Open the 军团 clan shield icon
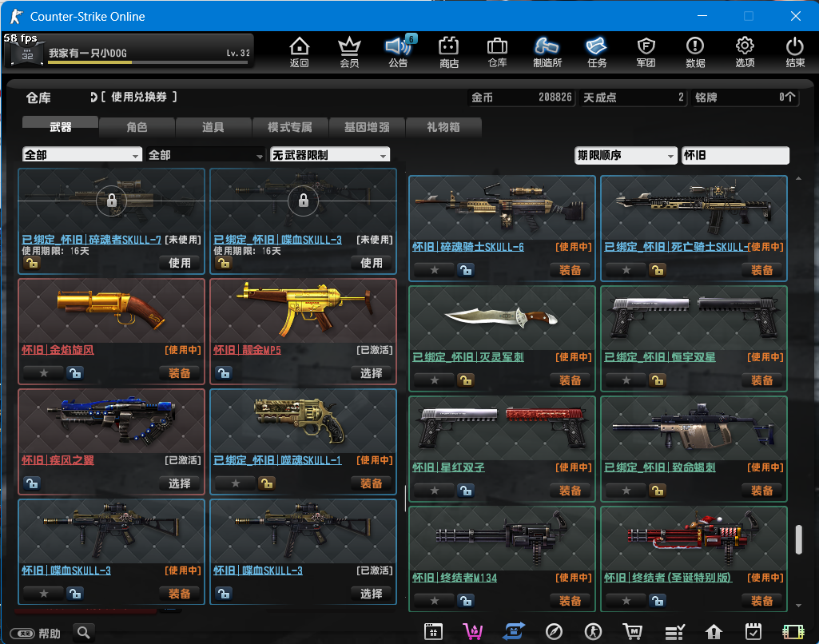Screen dimensions: 819x644 coord(646,52)
